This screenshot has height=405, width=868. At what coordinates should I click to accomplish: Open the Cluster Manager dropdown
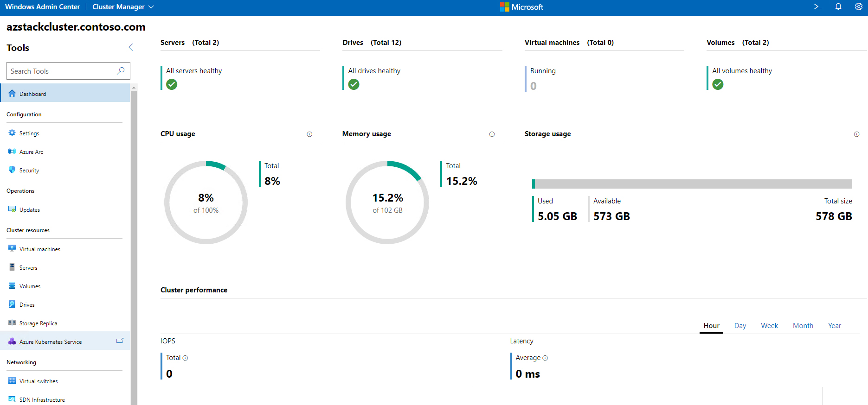click(x=123, y=7)
